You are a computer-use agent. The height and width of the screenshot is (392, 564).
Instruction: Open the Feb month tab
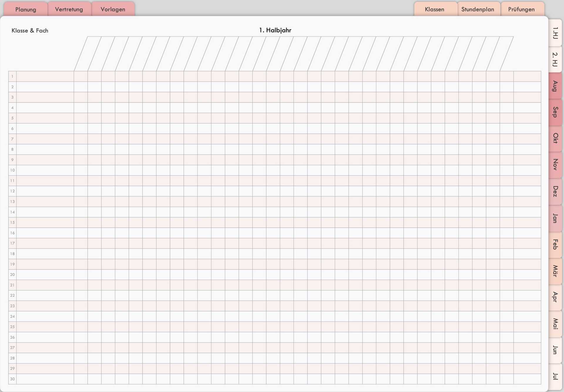[555, 244]
